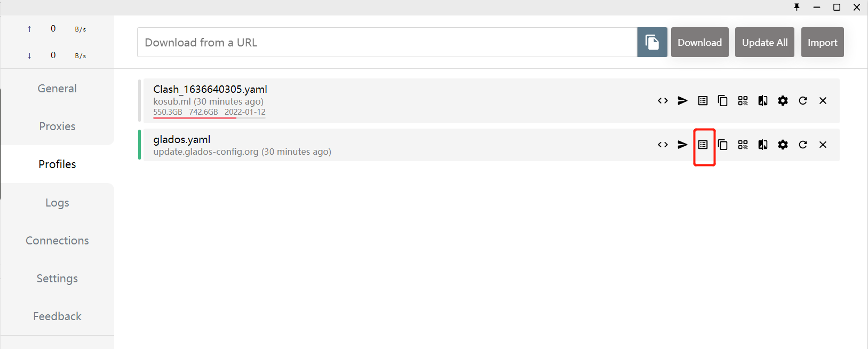Pin the window on top
This screenshot has height=349, width=868.
797,7
